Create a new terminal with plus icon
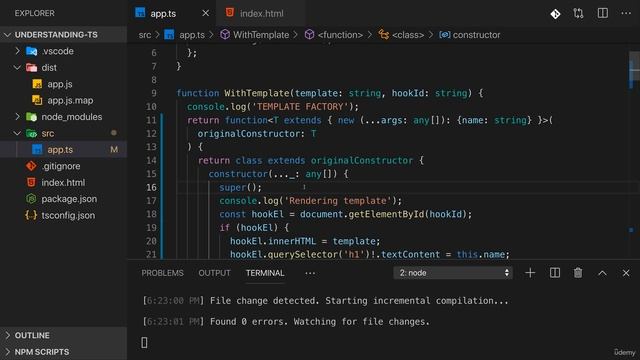 [x=530, y=273]
